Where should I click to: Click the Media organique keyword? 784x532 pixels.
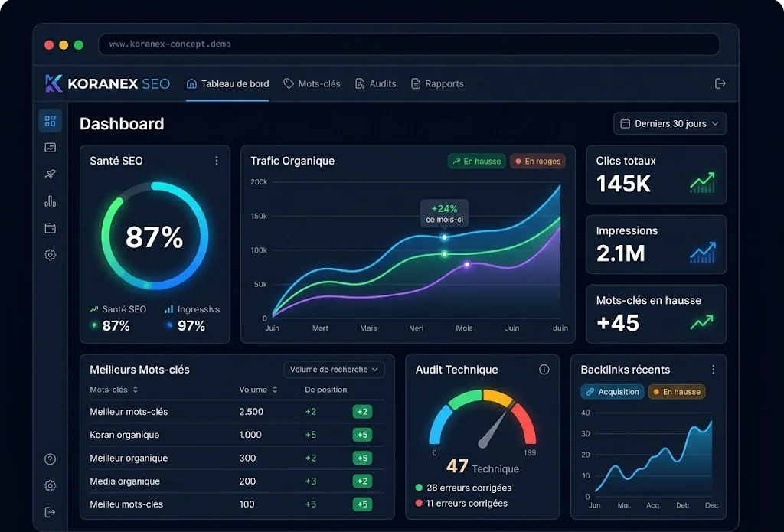tap(125, 481)
